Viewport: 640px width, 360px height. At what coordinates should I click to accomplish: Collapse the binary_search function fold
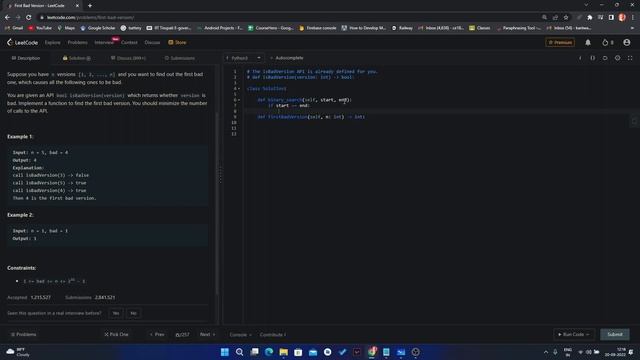tap(239, 100)
